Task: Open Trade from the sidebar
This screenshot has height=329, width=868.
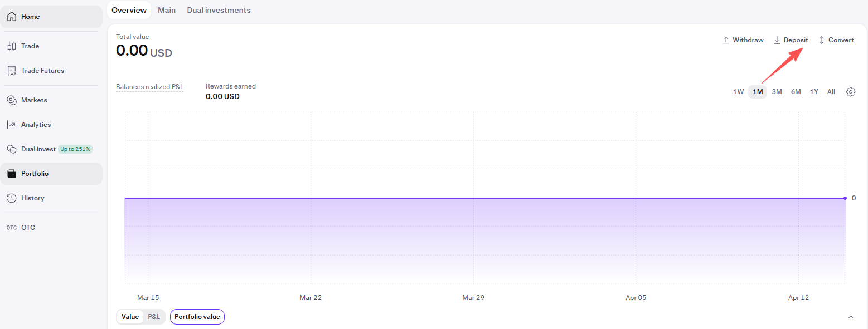Action: (11, 46)
